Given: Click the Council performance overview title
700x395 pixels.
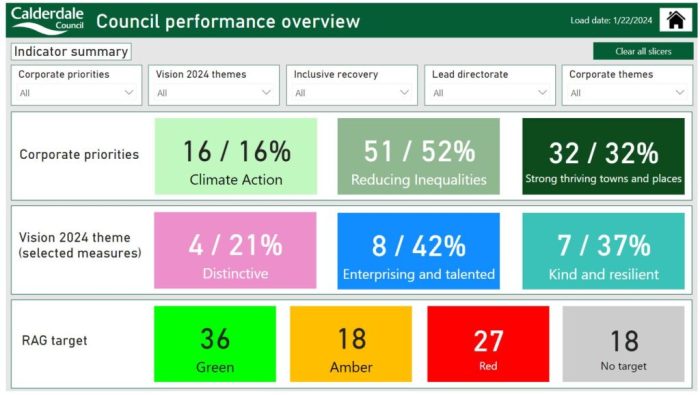Looking at the screenshot, I should 228,21.
